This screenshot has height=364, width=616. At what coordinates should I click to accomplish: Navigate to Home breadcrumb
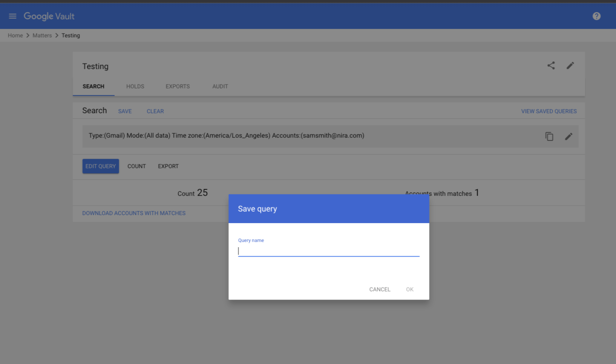click(x=15, y=35)
